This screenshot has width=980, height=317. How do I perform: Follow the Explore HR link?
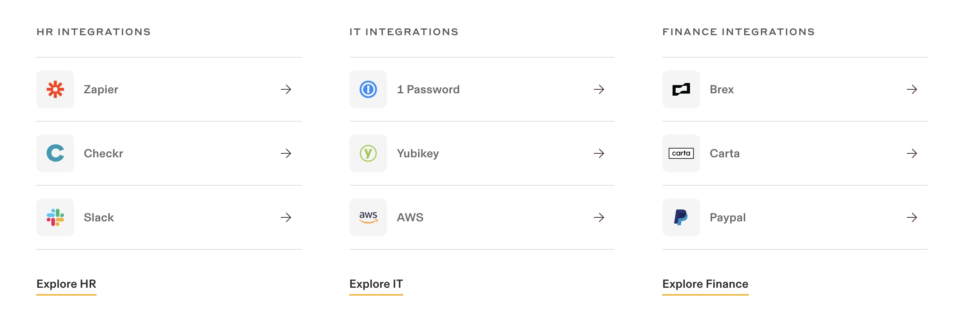pyautogui.click(x=66, y=284)
